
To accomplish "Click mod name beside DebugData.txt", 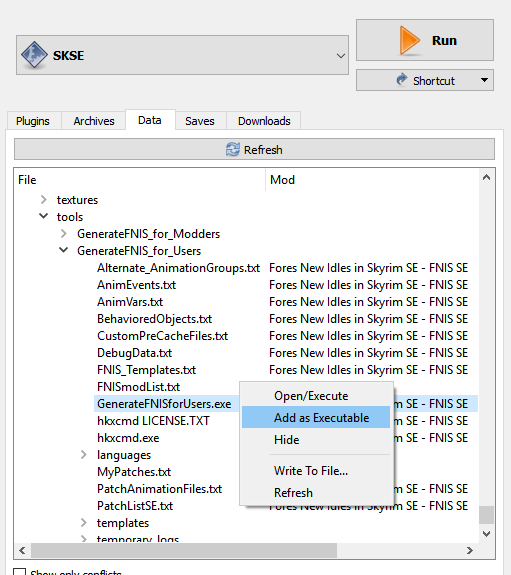I will (x=368, y=353).
